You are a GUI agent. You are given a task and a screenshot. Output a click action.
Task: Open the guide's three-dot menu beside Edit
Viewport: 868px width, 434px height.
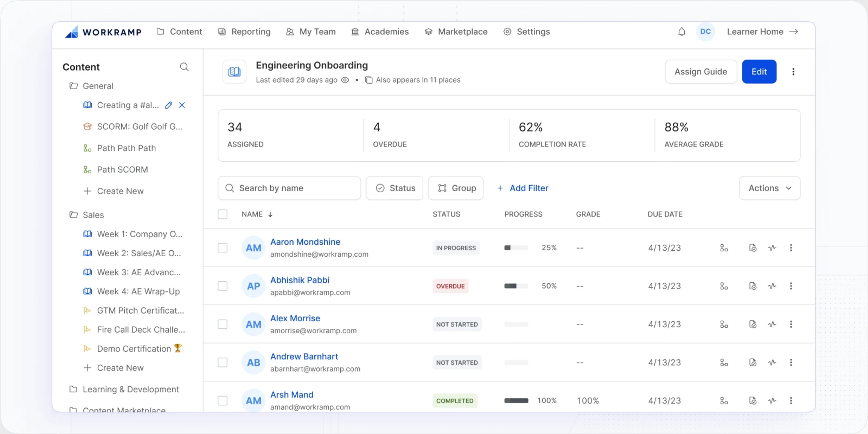tap(793, 71)
